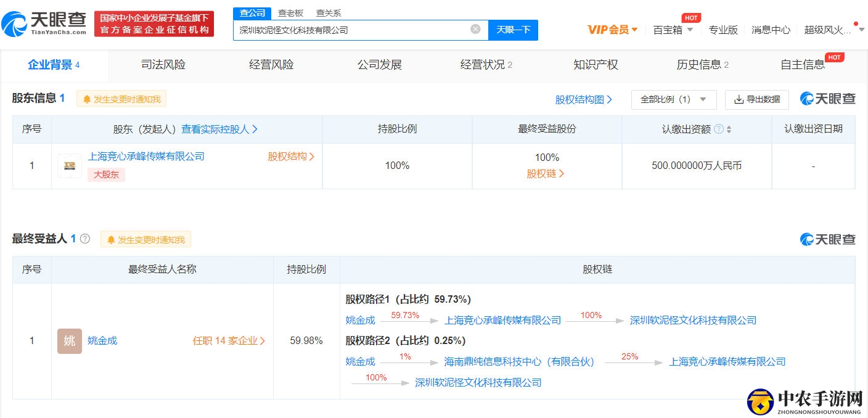The image size is (868, 418).
Task: Open 查看实际控股人 link
Action: point(219,129)
